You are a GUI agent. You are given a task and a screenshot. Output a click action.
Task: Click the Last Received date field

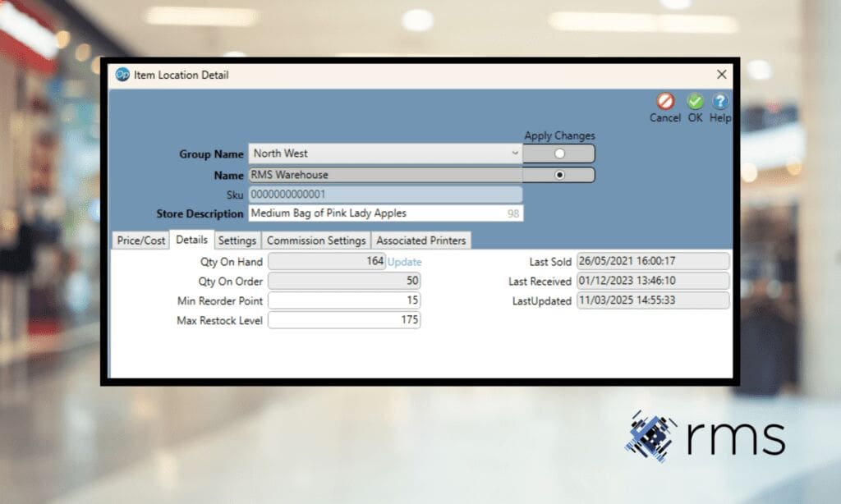pos(653,281)
